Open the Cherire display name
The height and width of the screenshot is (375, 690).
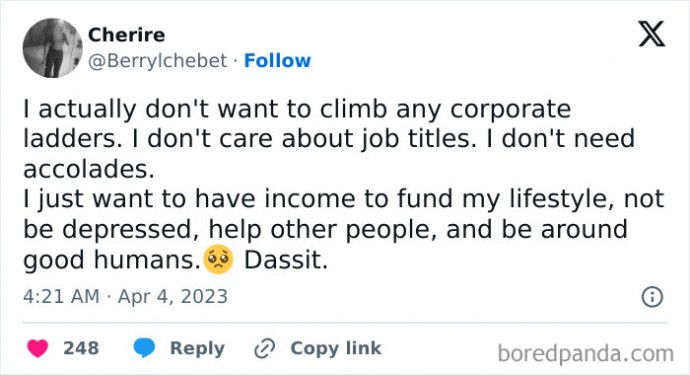pos(127,35)
